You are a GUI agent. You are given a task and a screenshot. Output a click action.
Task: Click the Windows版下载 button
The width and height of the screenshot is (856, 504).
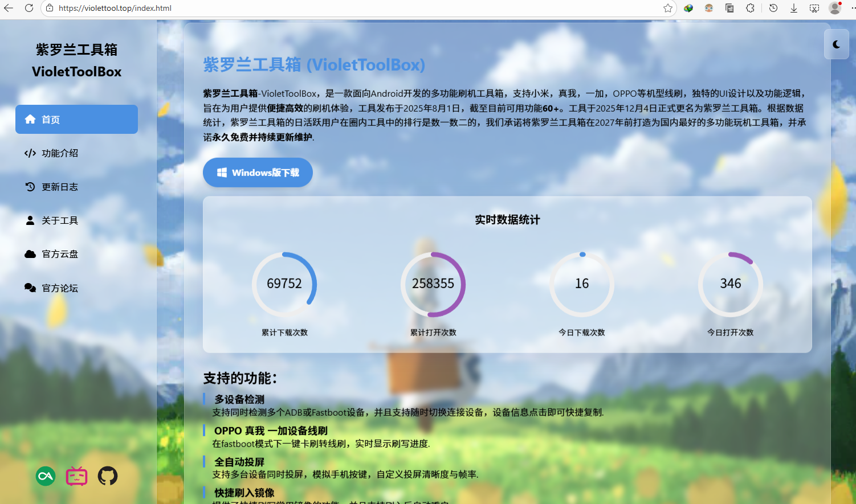tap(258, 173)
